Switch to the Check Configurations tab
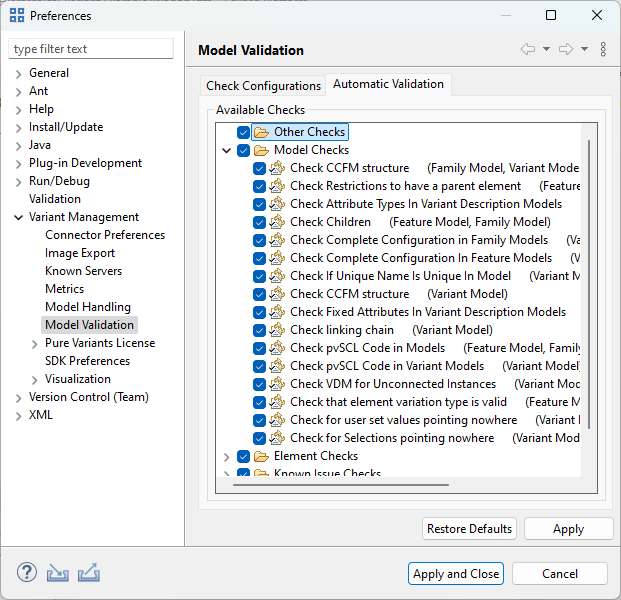 click(263, 85)
